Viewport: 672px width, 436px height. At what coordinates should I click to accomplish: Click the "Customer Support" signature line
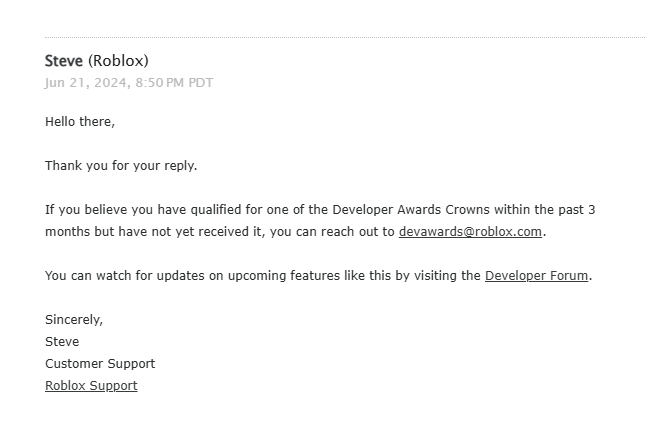[x=100, y=364]
